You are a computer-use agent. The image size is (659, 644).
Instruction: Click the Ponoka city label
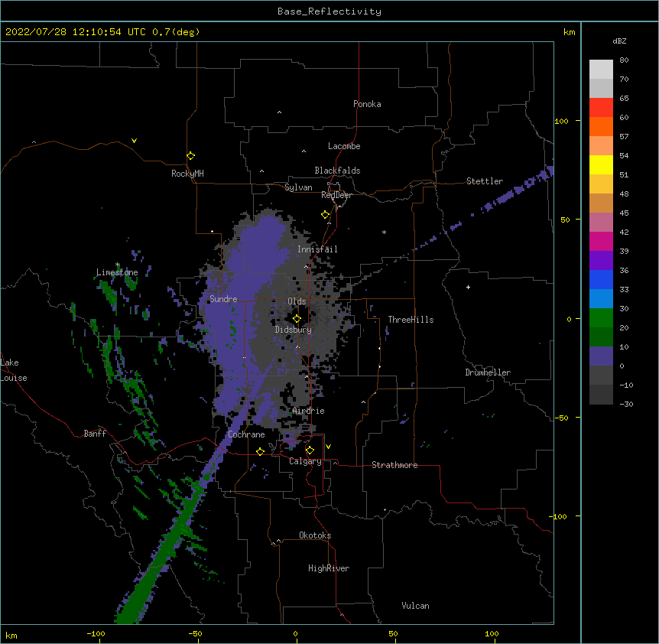(x=367, y=104)
